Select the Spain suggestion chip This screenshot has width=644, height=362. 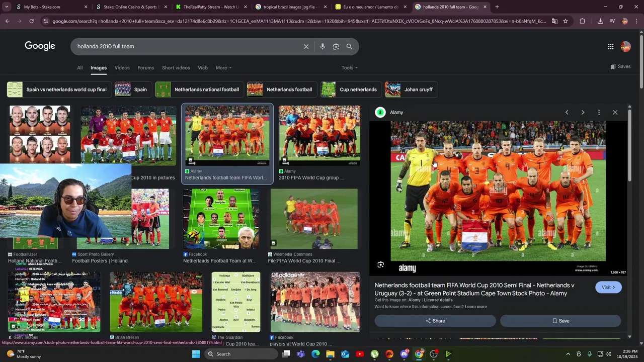133,89
